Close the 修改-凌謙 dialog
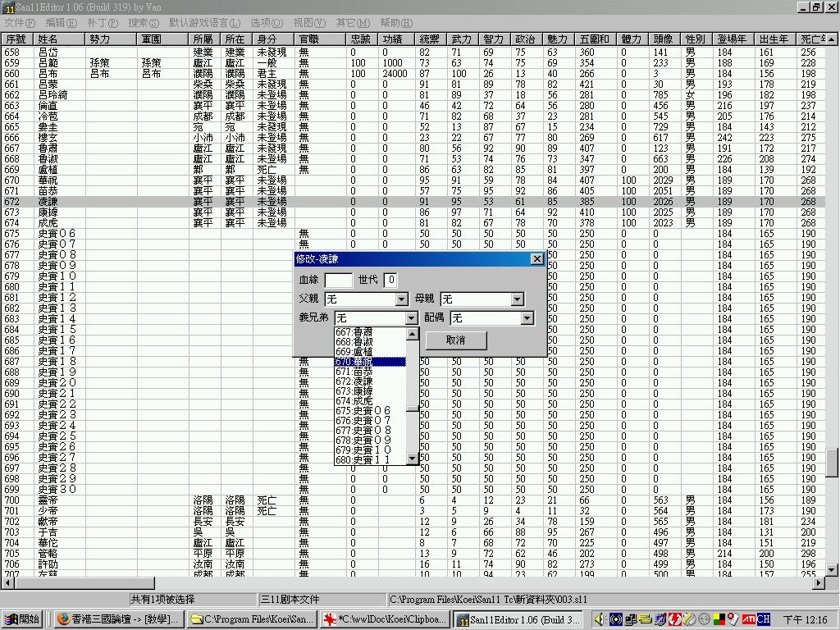 pyautogui.click(x=536, y=259)
